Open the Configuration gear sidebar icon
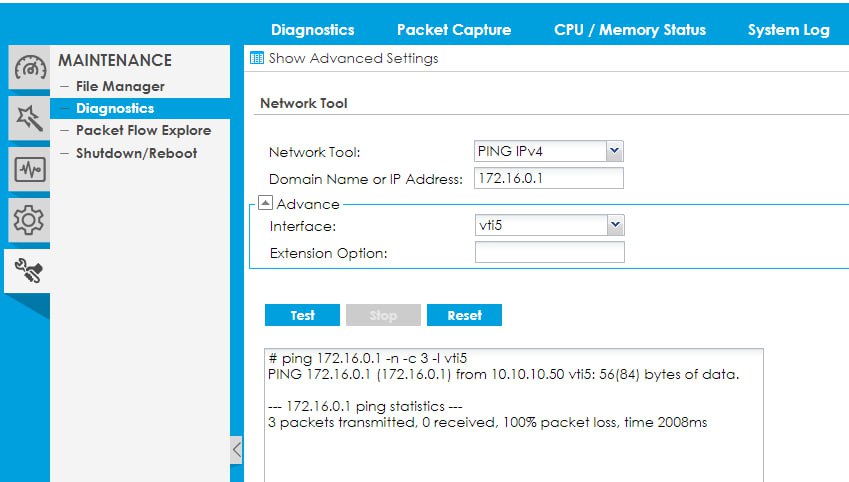The image size is (849, 482). point(26,217)
